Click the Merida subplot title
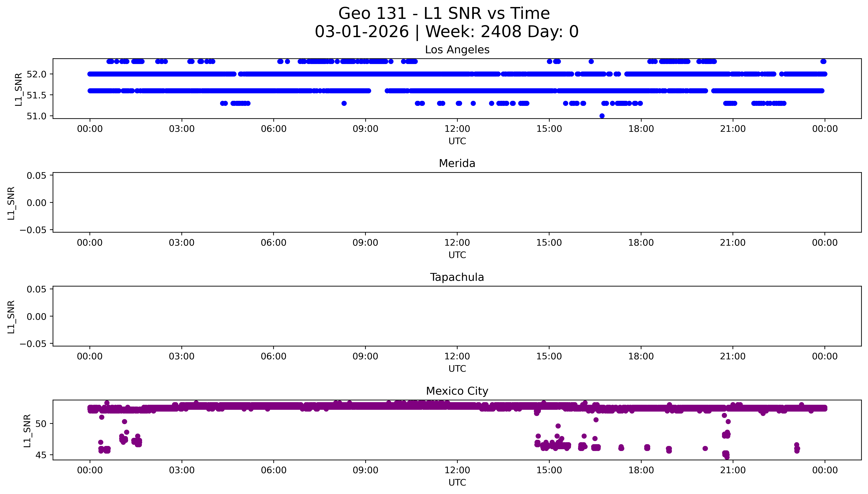This screenshot has width=868, height=494. [x=457, y=164]
